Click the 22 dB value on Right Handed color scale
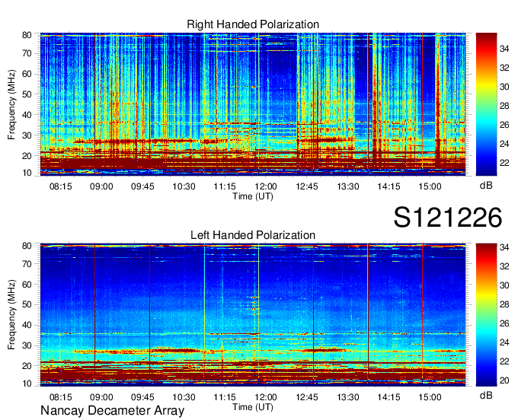 (504, 163)
